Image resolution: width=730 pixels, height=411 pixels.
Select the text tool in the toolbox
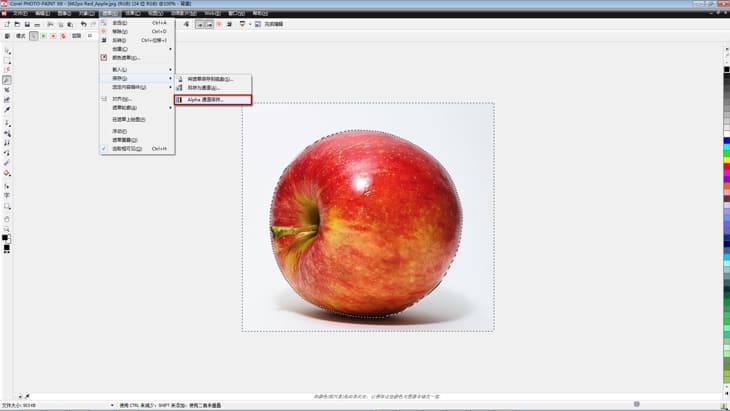[7, 195]
